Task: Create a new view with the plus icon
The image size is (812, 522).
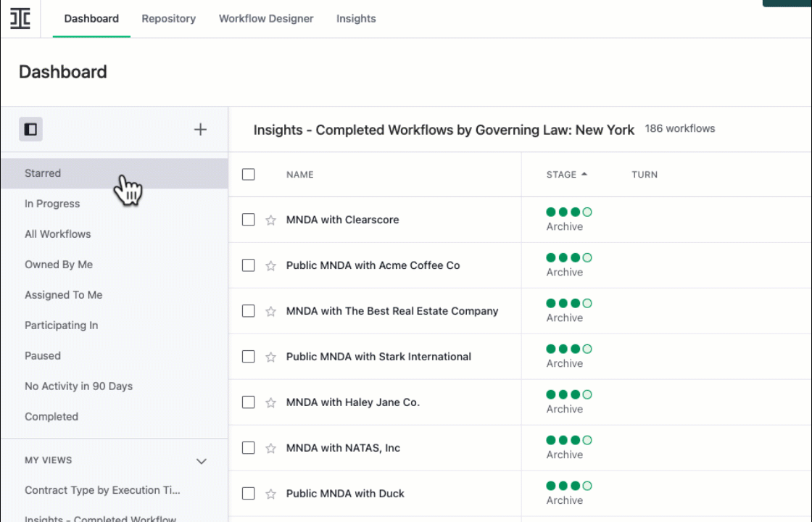Action: (200, 129)
